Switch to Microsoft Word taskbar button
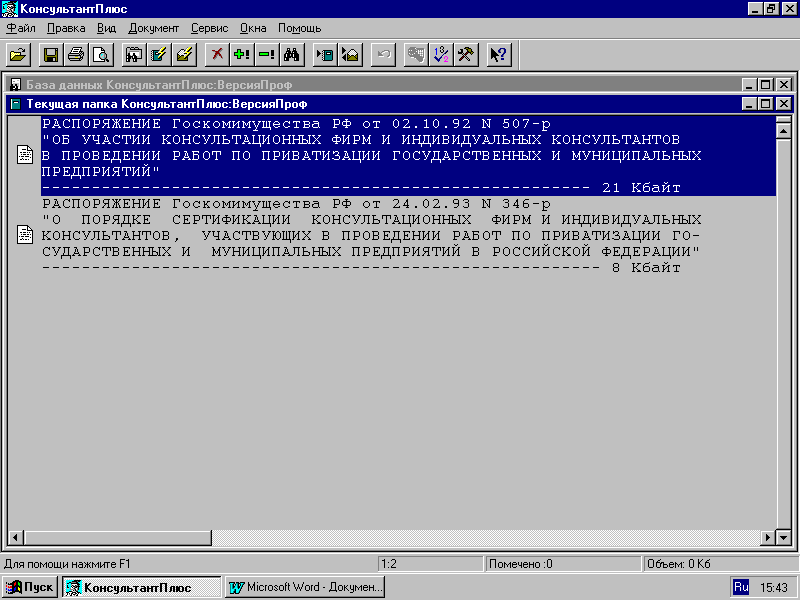This screenshot has height=600, width=800. [x=305, y=587]
